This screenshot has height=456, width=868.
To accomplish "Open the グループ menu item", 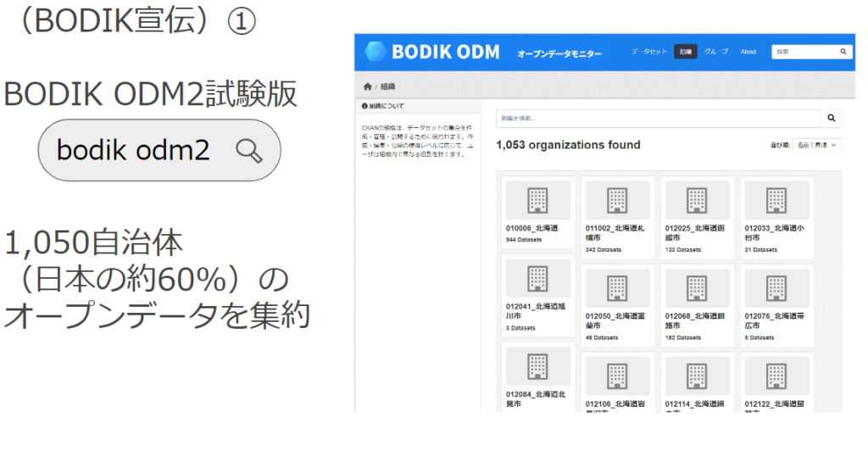I will pyautogui.click(x=716, y=52).
